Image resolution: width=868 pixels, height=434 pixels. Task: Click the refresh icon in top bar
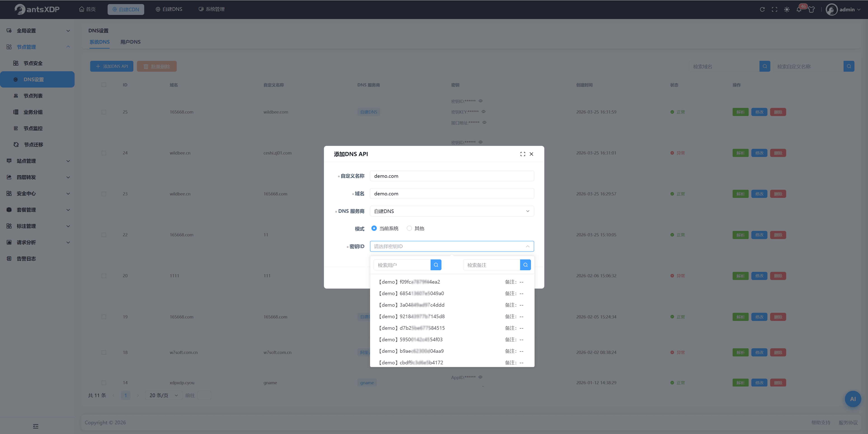point(762,9)
